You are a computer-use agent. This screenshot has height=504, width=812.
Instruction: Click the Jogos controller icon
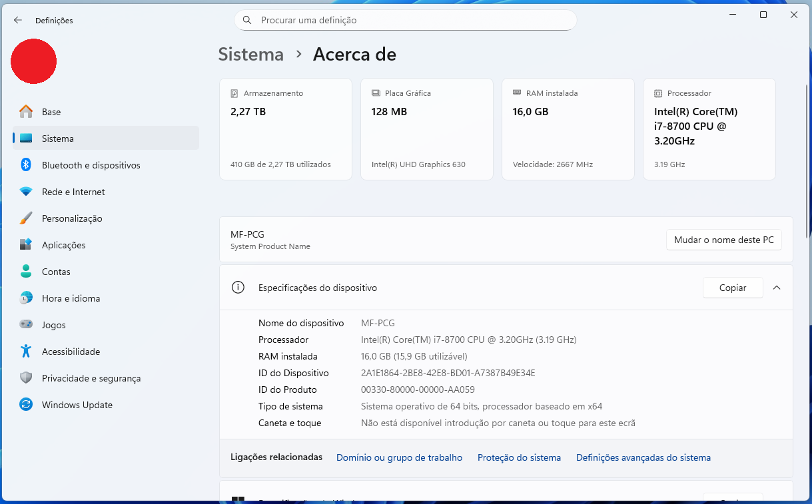(26, 325)
